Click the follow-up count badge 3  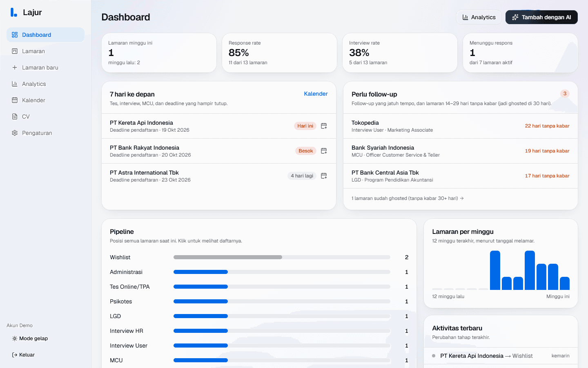click(x=565, y=94)
